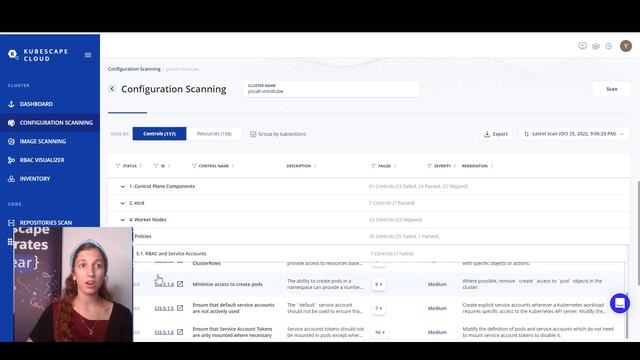Expand the 4. Worker Nodes section

coord(122,220)
